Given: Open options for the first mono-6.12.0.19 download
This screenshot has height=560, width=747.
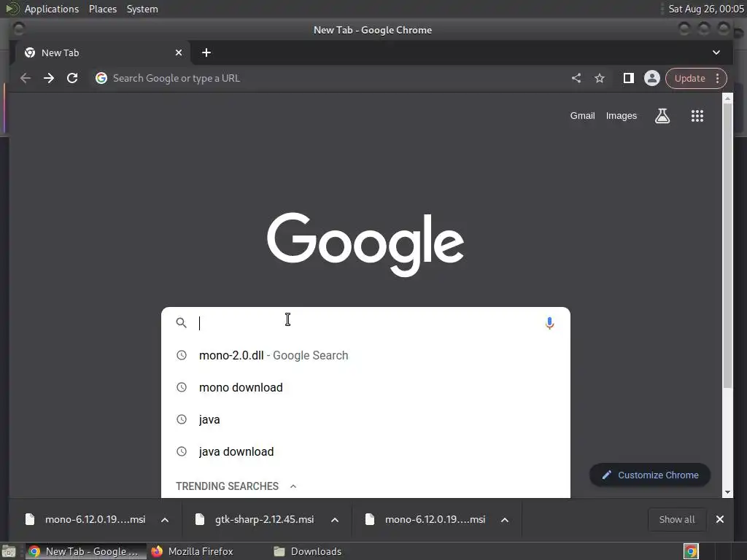Looking at the screenshot, I should [x=165, y=520].
